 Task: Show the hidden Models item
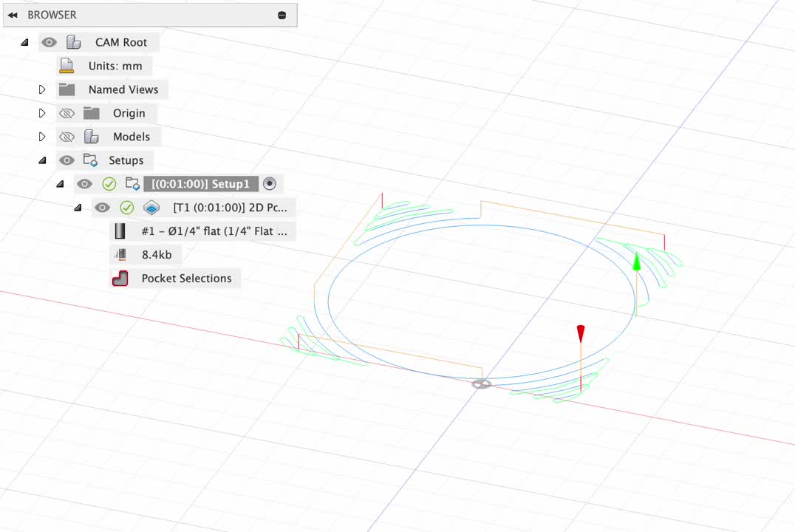(66, 137)
